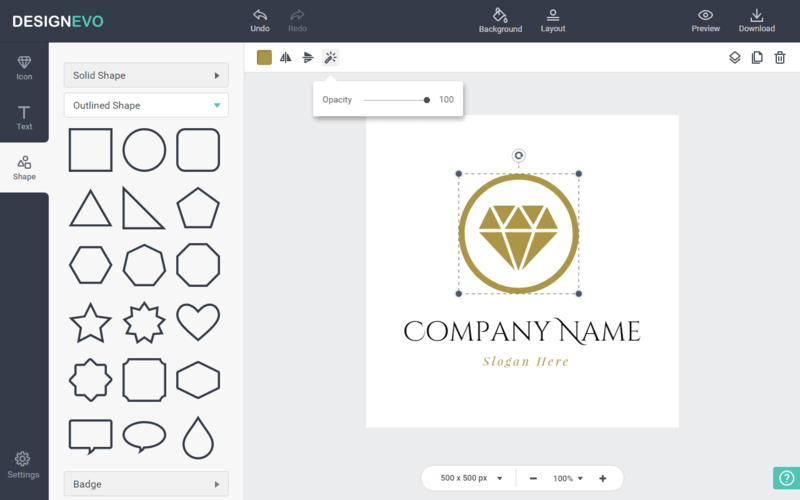Toggle the opacity effects wand button
The image size is (800, 500).
tap(331, 58)
